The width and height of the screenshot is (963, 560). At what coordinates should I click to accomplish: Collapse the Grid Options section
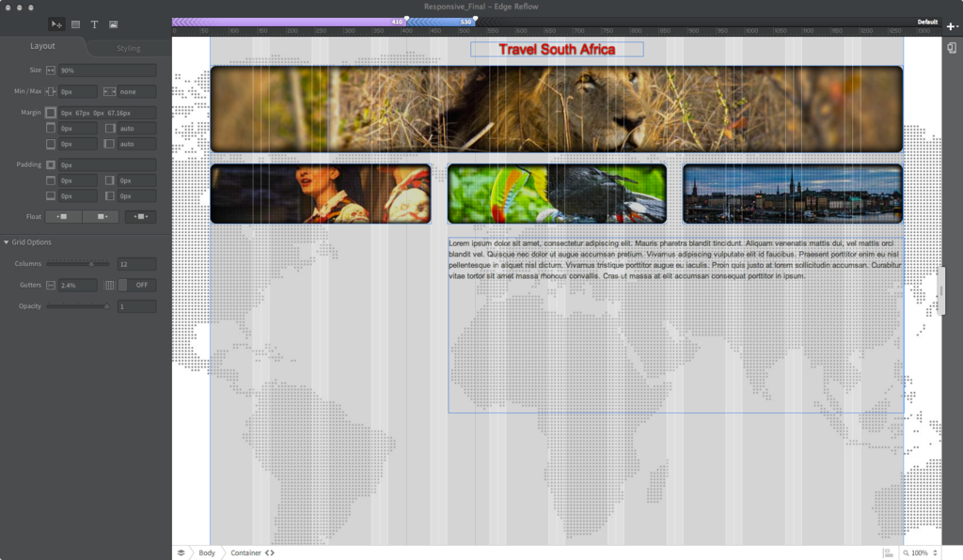[7, 242]
